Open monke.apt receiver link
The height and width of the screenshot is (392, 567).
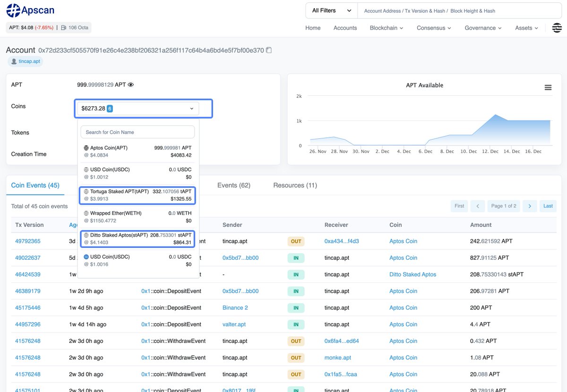click(338, 358)
